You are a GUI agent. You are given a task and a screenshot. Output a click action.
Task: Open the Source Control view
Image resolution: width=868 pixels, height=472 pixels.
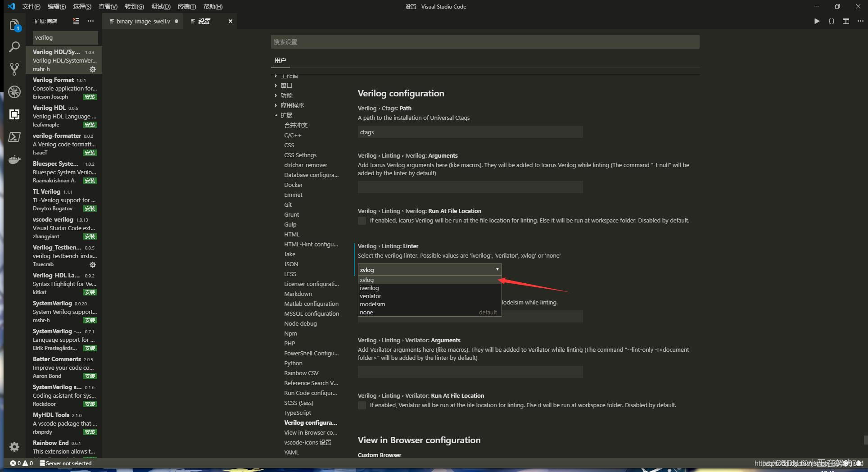[x=14, y=69]
